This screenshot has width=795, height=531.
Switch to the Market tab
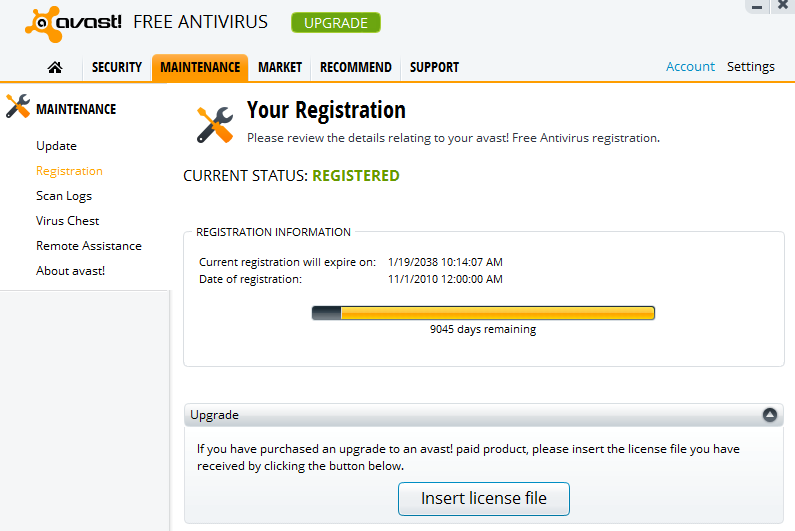coord(279,67)
